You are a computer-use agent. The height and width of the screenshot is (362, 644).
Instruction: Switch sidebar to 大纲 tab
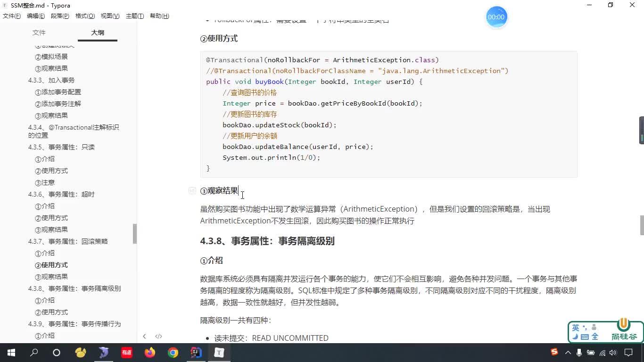pyautogui.click(x=98, y=33)
